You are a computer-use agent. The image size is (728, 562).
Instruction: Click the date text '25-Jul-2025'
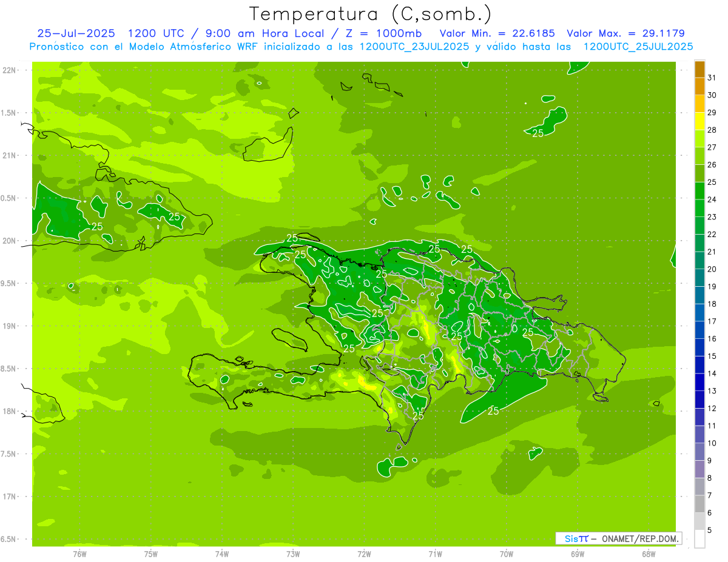coord(77,33)
